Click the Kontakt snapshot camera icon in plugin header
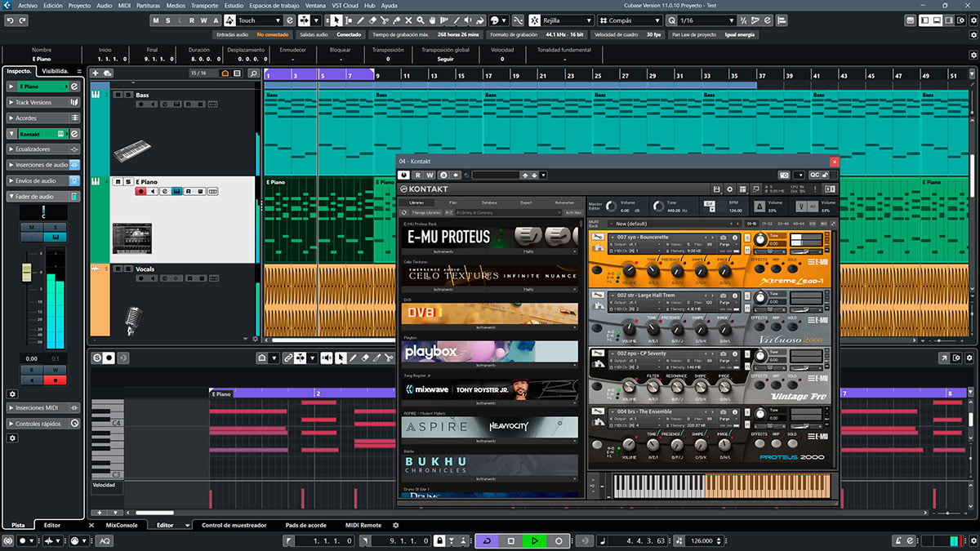This screenshot has height=551, width=980. coord(784,175)
